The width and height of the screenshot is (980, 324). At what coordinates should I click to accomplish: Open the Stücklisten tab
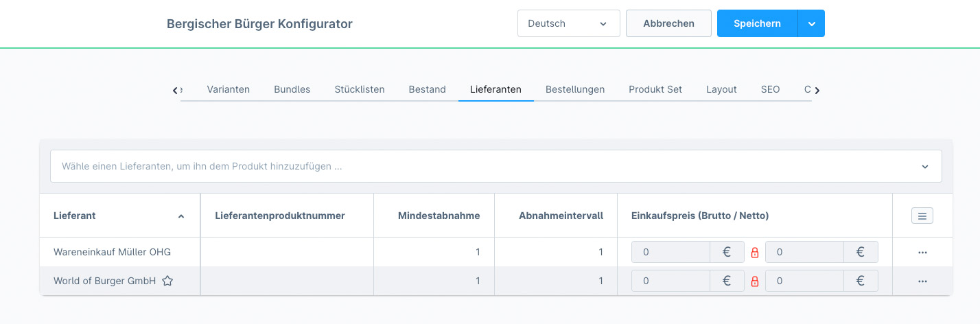359,89
